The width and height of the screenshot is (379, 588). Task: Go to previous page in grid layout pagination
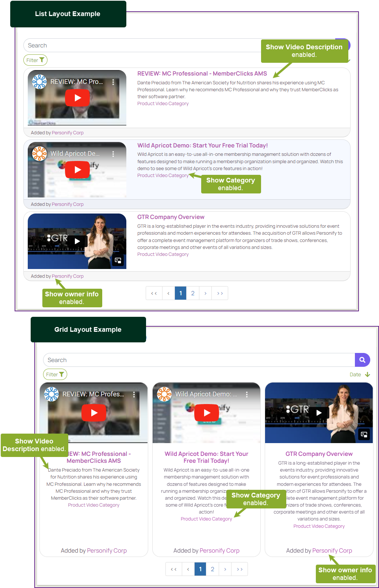click(188, 569)
